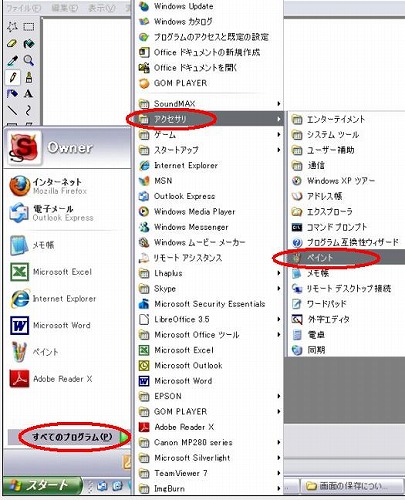Select the Airbrush tool in Paint

pyautogui.click(x=12, y=94)
